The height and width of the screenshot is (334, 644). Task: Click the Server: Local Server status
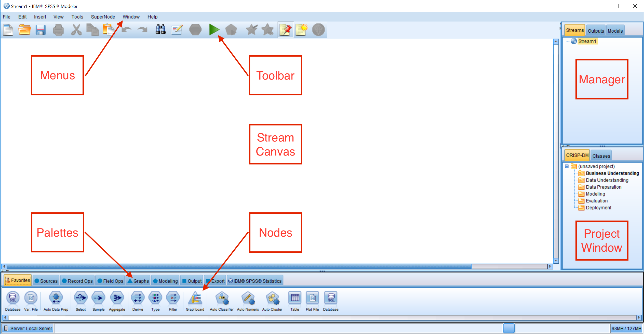(28, 328)
